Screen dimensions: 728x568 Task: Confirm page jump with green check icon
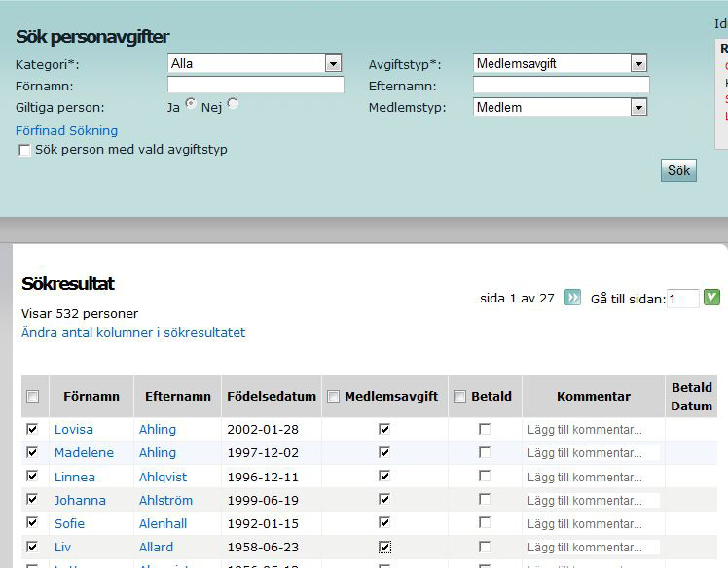click(711, 298)
